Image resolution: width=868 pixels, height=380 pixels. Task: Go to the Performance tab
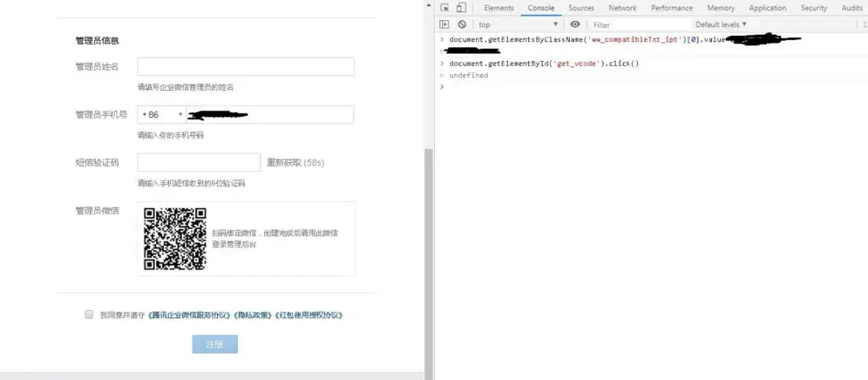672,8
